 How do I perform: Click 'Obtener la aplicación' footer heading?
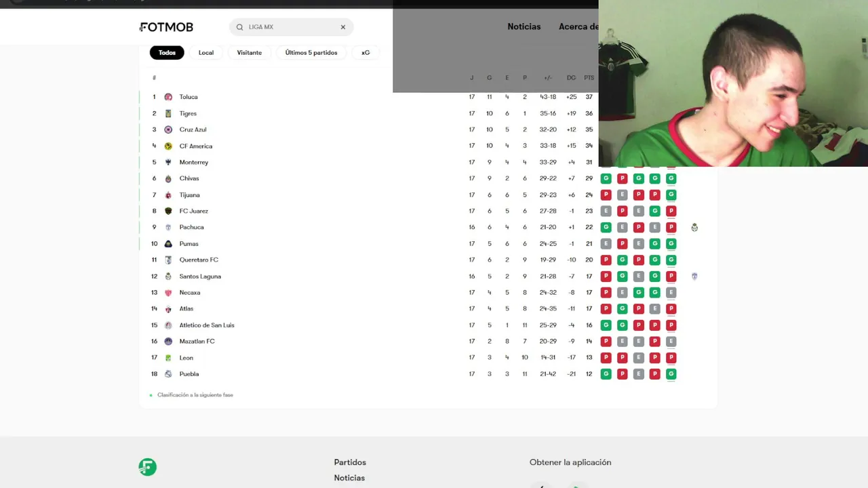[x=570, y=462]
